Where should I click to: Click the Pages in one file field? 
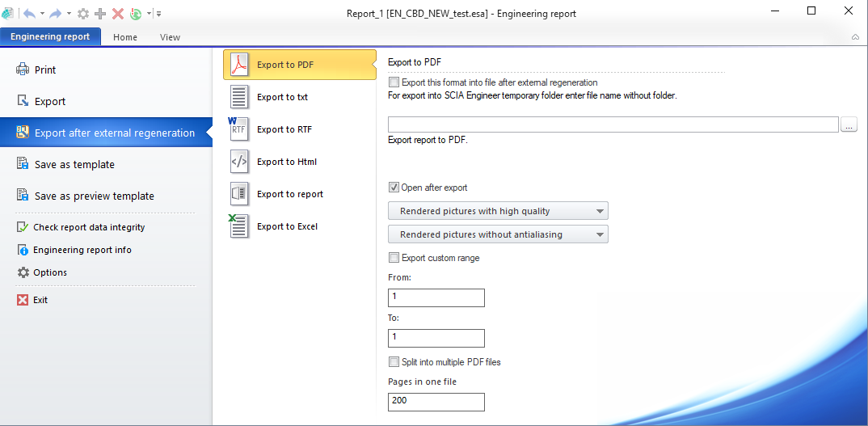[x=436, y=401]
